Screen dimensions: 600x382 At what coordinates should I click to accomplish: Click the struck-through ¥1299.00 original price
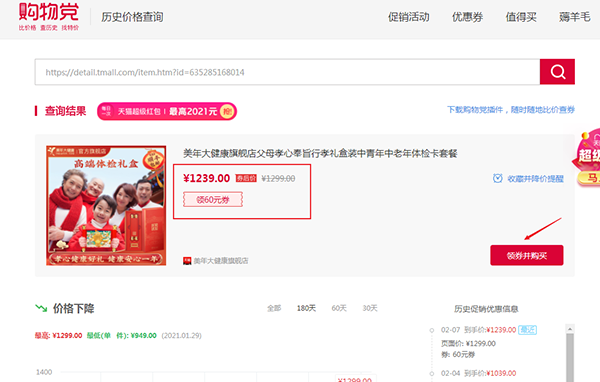click(278, 179)
